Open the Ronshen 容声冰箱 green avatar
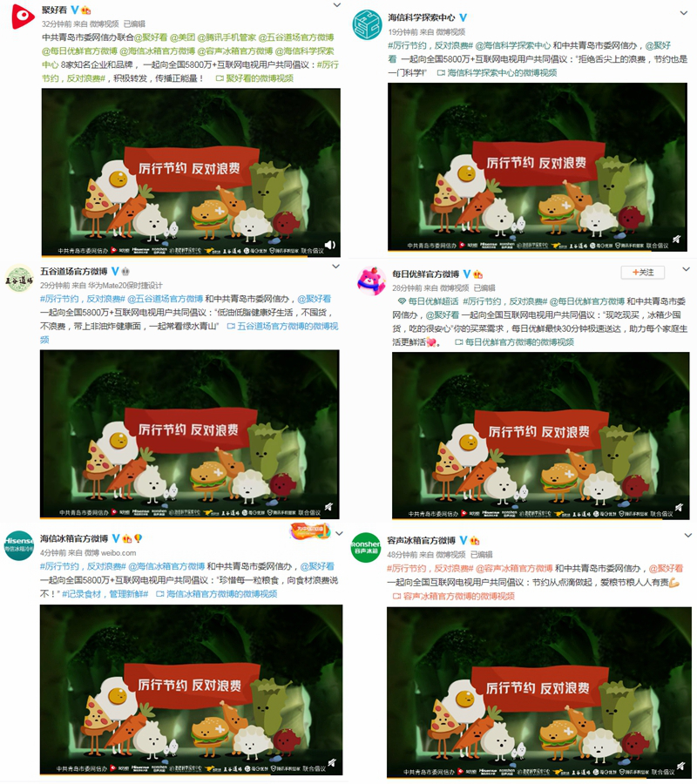The height and width of the screenshot is (784, 697). [366, 548]
